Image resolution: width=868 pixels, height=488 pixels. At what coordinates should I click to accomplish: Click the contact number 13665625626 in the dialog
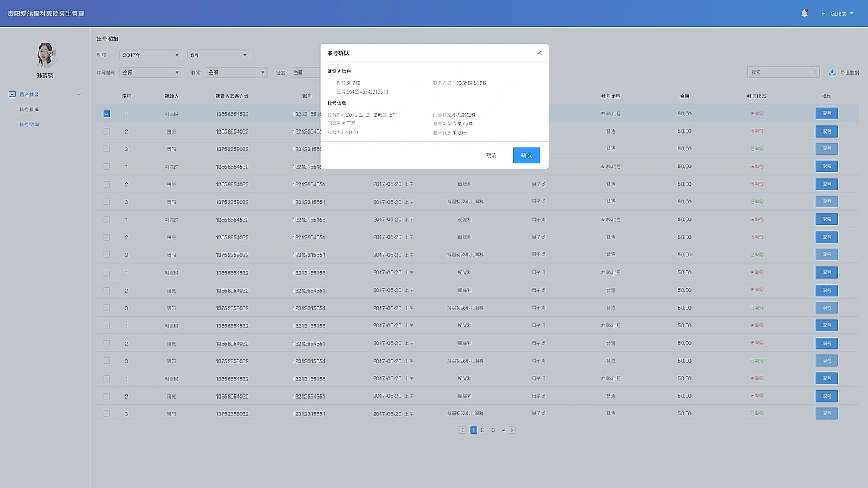[x=469, y=83]
